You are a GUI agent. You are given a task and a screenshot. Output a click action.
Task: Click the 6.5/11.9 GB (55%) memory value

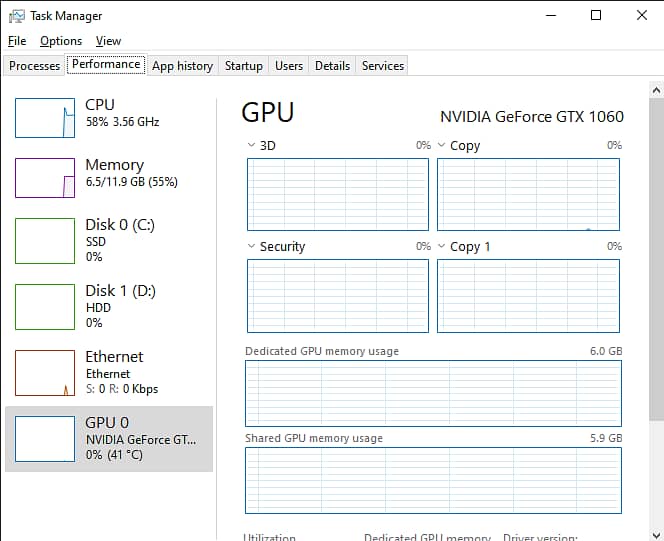pyautogui.click(x=132, y=182)
